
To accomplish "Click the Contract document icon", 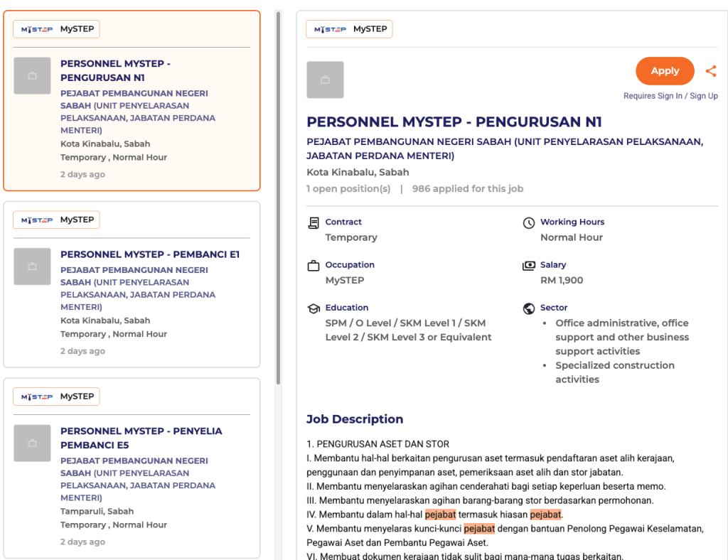I will 314,223.
